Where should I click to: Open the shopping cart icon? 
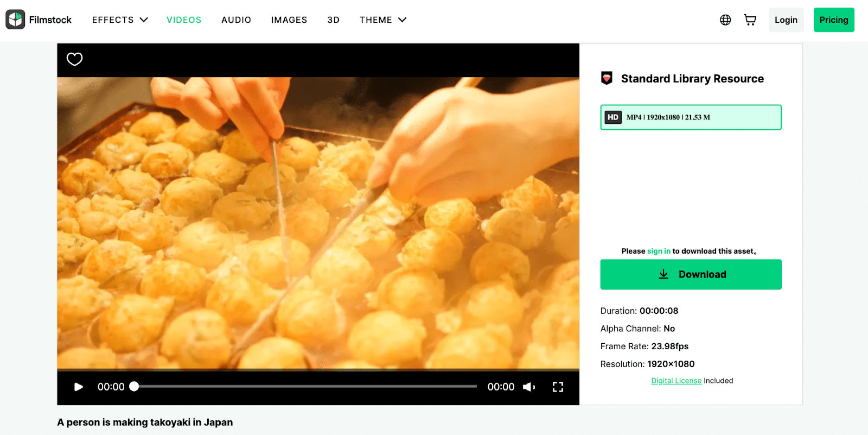click(750, 20)
